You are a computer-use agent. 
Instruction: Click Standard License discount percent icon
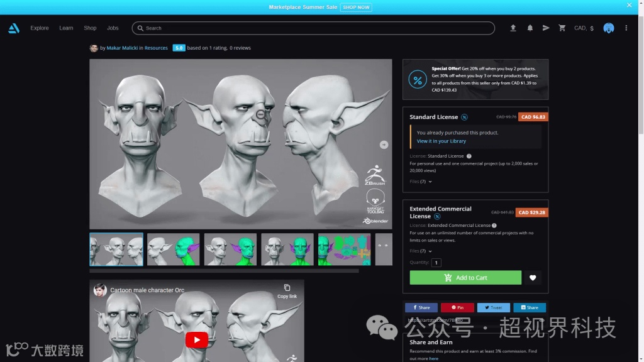(464, 117)
